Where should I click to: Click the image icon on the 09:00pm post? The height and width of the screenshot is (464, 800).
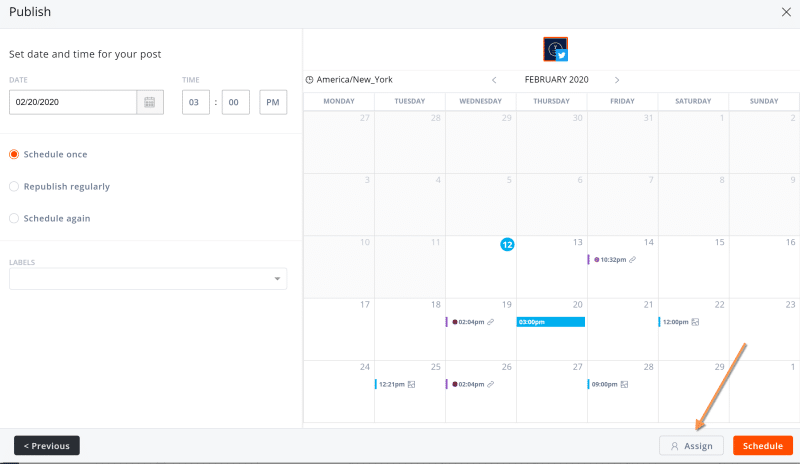[624, 384]
